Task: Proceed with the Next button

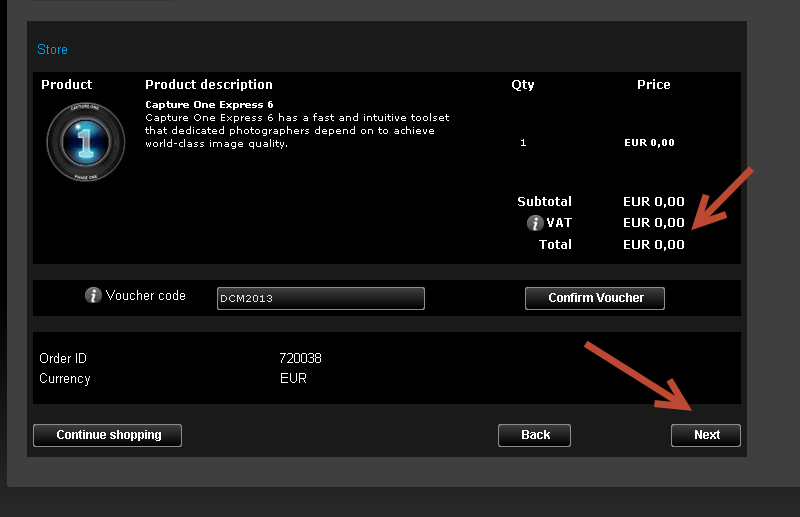Action: click(706, 435)
